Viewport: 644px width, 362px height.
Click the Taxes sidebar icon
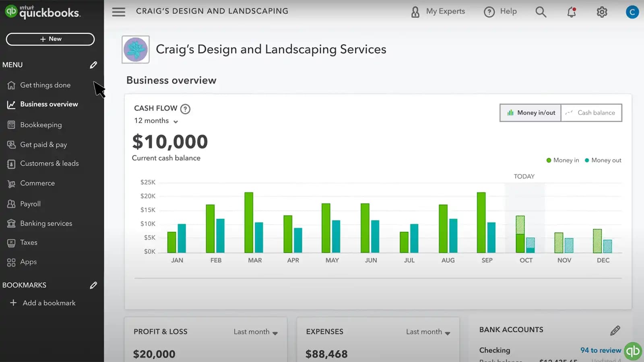pyautogui.click(x=11, y=243)
